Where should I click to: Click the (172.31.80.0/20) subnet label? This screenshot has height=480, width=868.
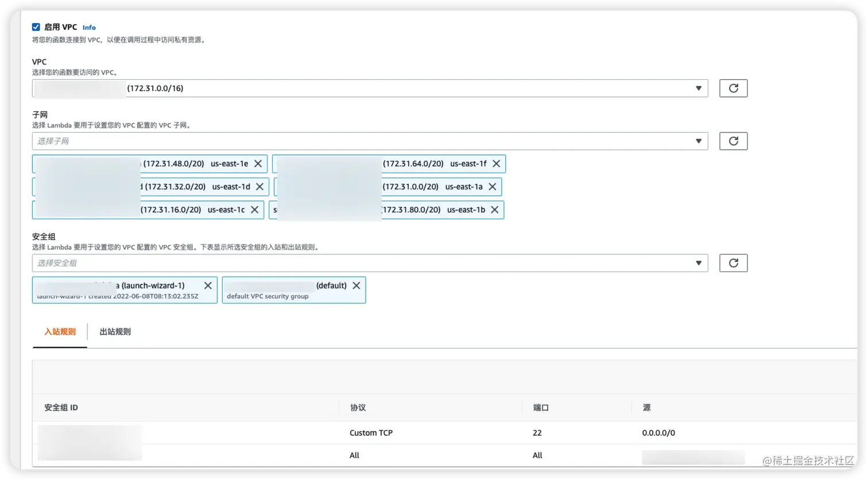click(x=412, y=210)
